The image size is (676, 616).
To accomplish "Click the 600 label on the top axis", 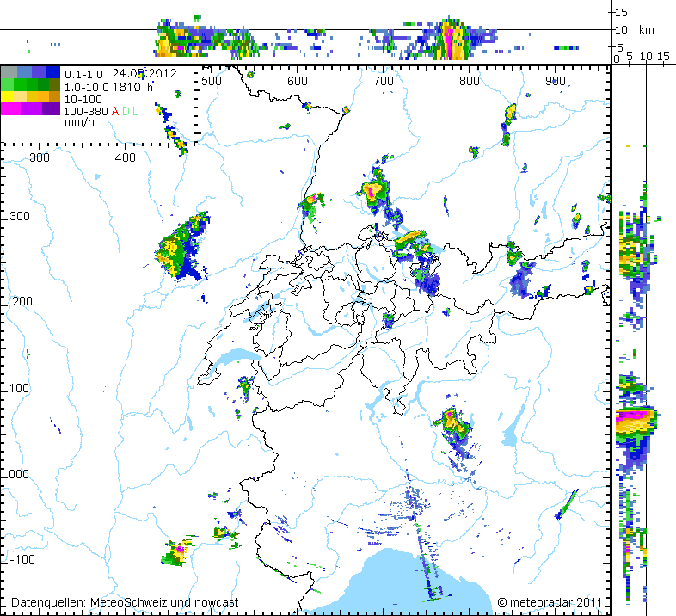I will 298,81.
